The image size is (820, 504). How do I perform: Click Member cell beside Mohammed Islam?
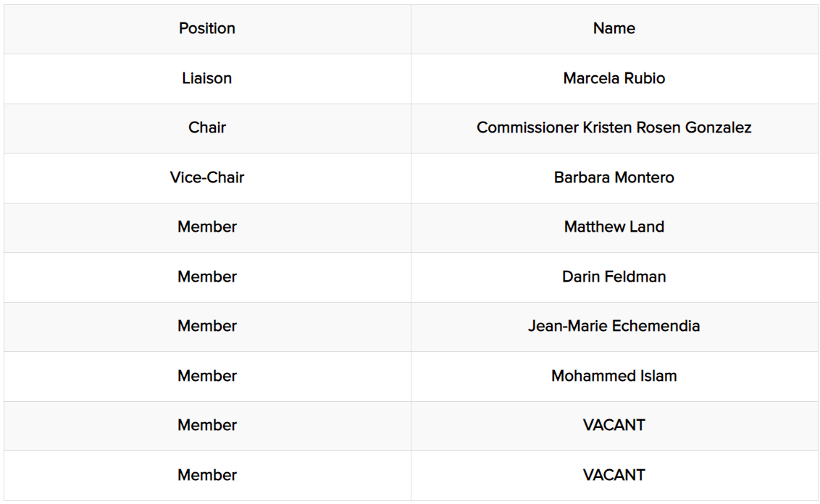(207, 376)
